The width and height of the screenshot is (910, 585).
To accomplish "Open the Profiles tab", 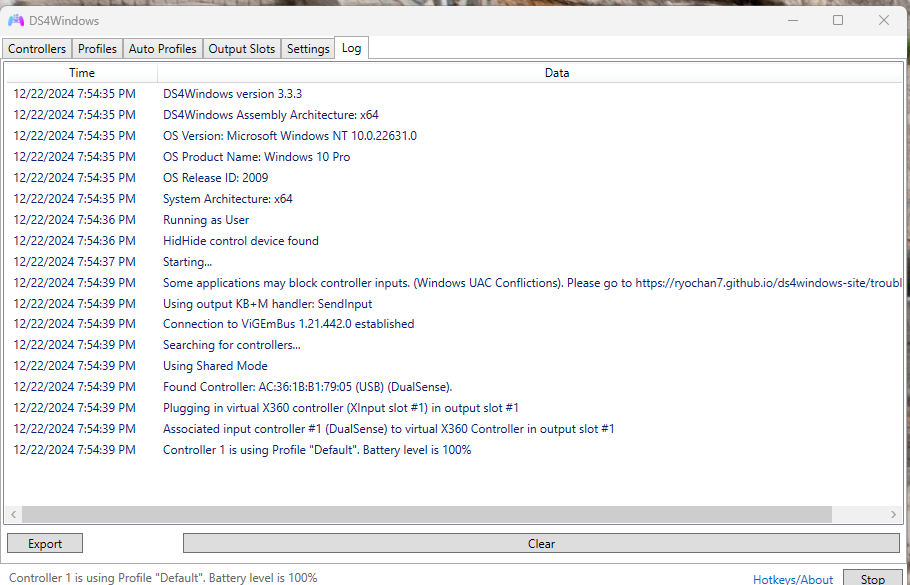I will 97,49.
